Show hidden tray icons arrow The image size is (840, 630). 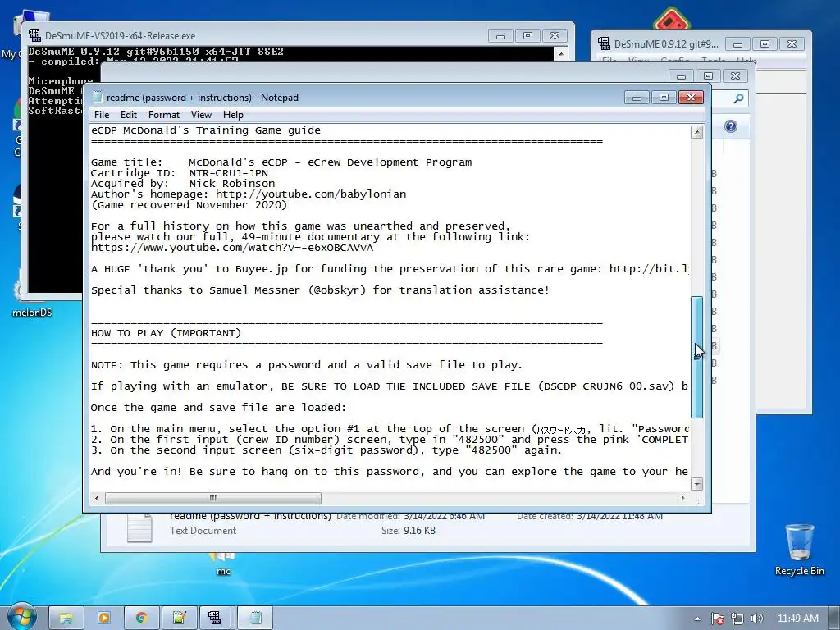click(x=697, y=619)
